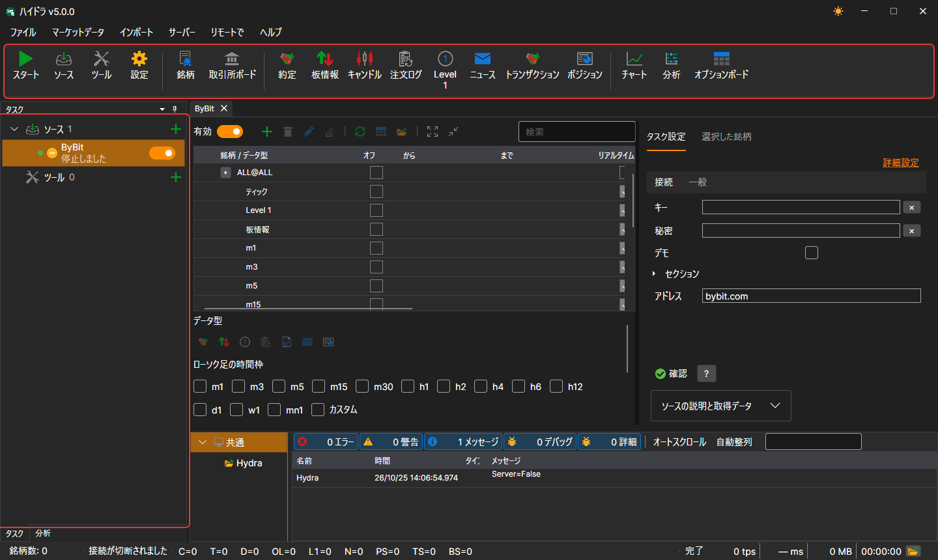Check the ティック row checkbox
The height and width of the screenshot is (560, 938).
(x=377, y=191)
